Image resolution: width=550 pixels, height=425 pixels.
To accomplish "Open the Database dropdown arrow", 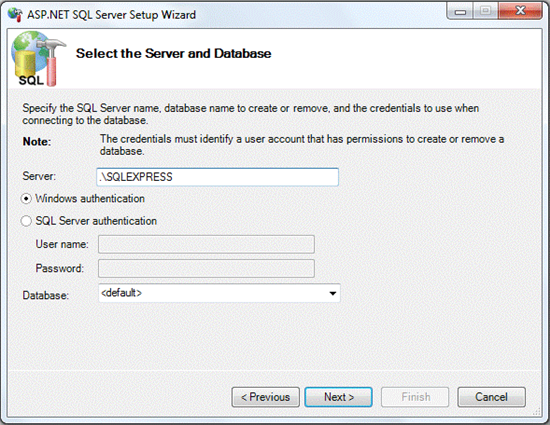I will click(333, 293).
